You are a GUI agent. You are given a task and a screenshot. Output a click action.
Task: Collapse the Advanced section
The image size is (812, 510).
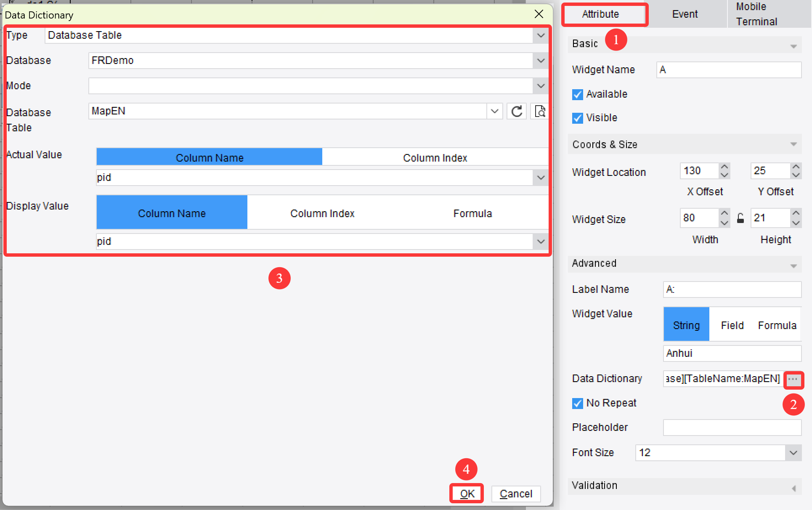[x=793, y=265]
